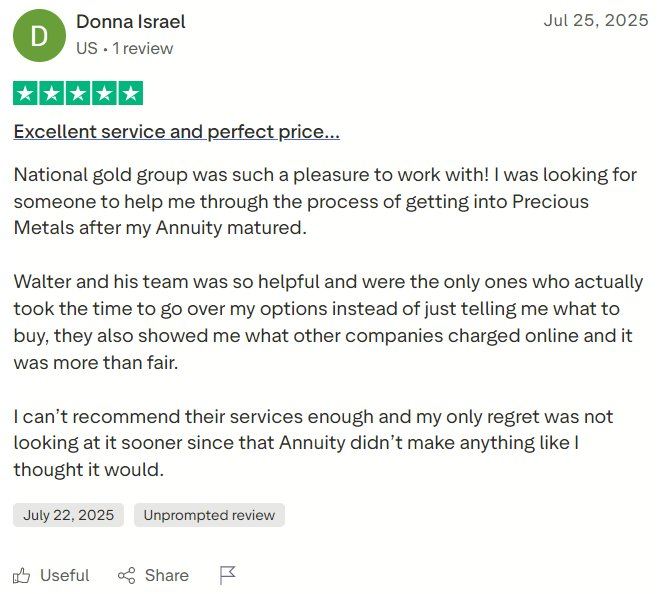The width and height of the screenshot is (668, 594).
Task: Click the paragraph starting 'National gold group'
Action: [x=325, y=201]
